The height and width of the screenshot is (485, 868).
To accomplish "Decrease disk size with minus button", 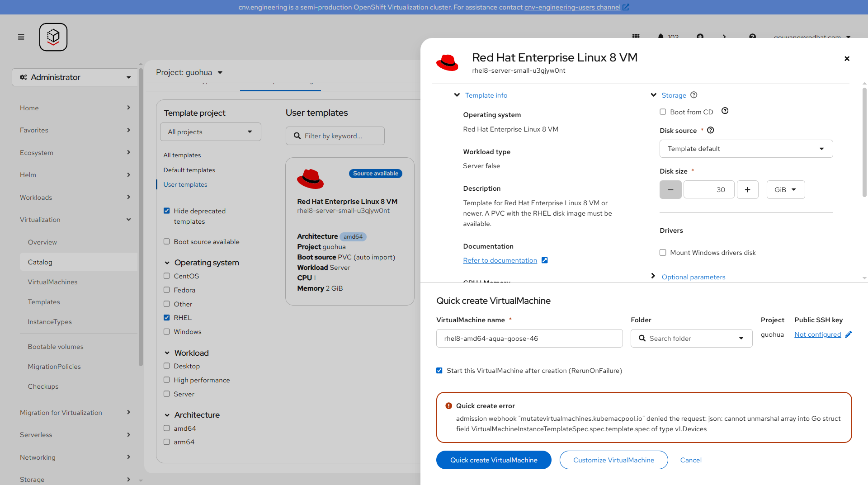I will 670,190.
